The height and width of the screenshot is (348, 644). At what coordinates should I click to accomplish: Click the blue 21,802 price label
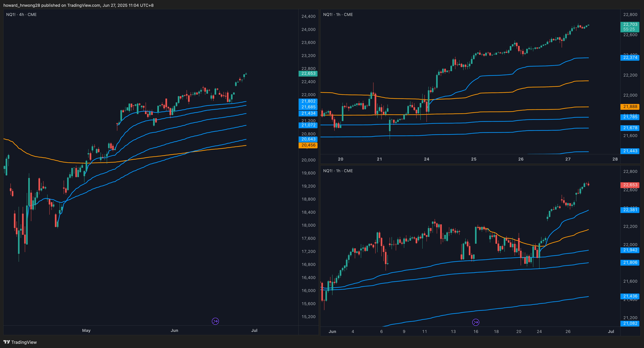308,101
